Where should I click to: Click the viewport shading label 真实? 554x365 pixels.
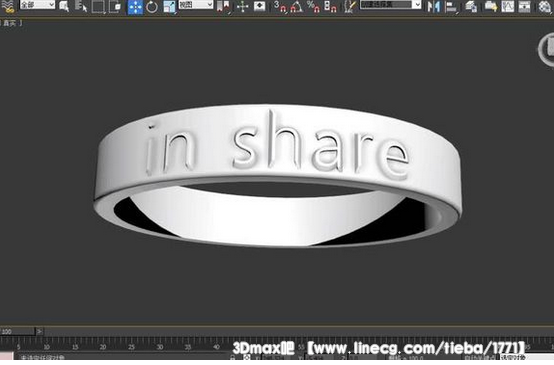pyautogui.click(x=11, y=23)
